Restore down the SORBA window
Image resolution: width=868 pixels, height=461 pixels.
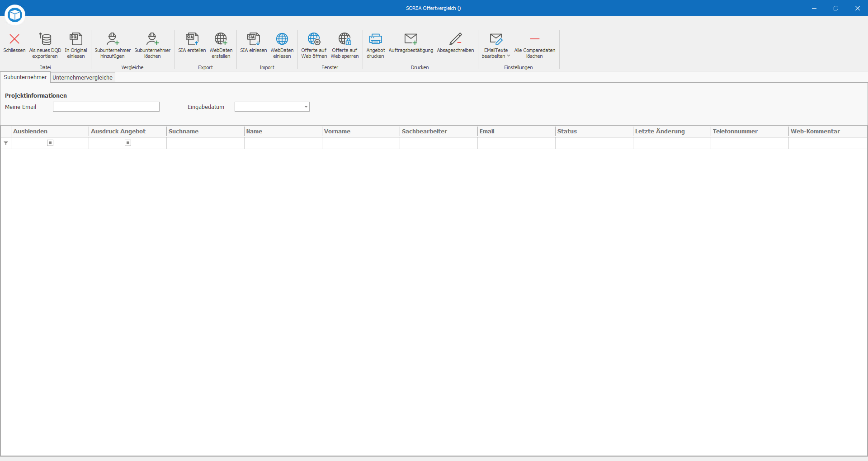click(x=835, y=8)
